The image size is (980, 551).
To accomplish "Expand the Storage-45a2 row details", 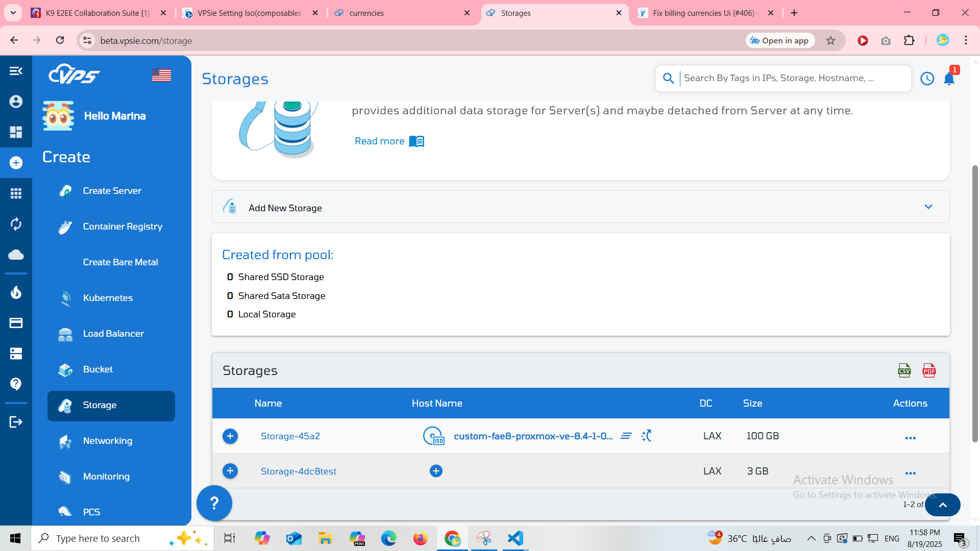I will [x=230, y=436].
